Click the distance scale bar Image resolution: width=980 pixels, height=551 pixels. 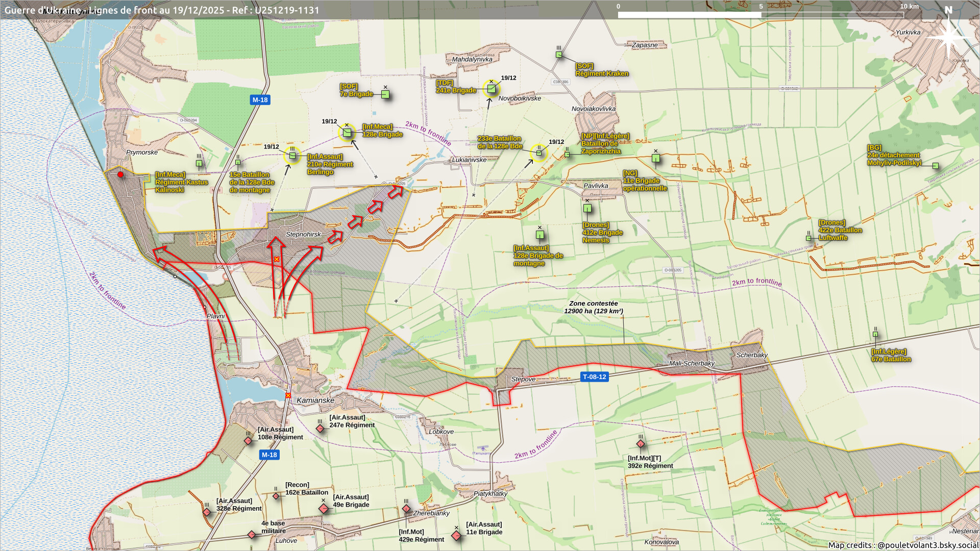(761, 15)
